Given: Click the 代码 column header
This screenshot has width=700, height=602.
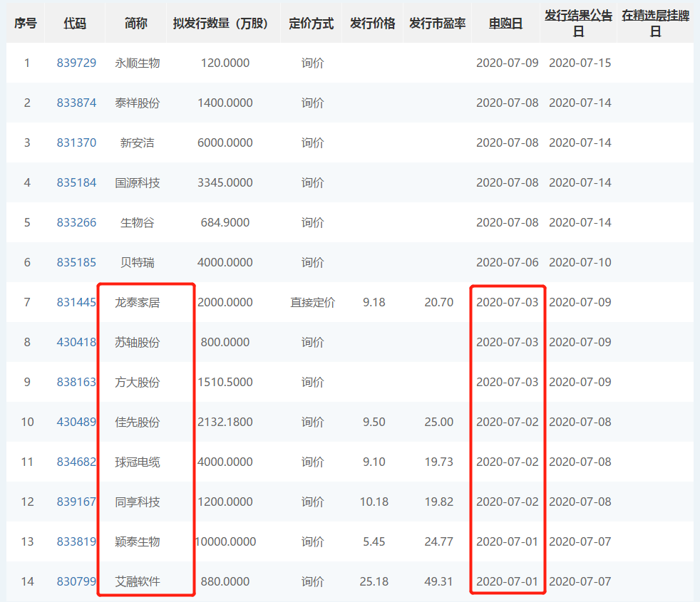Looking at the screenshot, I should pyautogui.click(x=75, y=24).
